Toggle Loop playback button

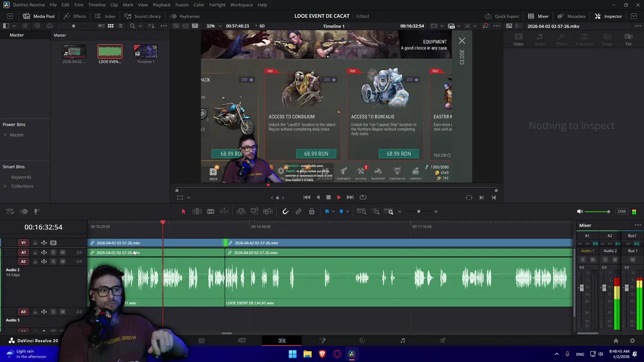(x=363, y=198)
